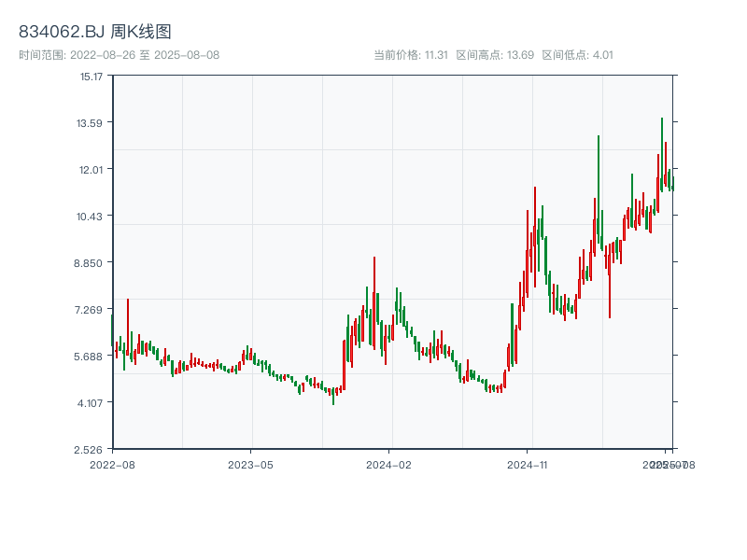747x560 pixels.
Task: Click y-axis value 15.17
Action: [x=92, y=77]
